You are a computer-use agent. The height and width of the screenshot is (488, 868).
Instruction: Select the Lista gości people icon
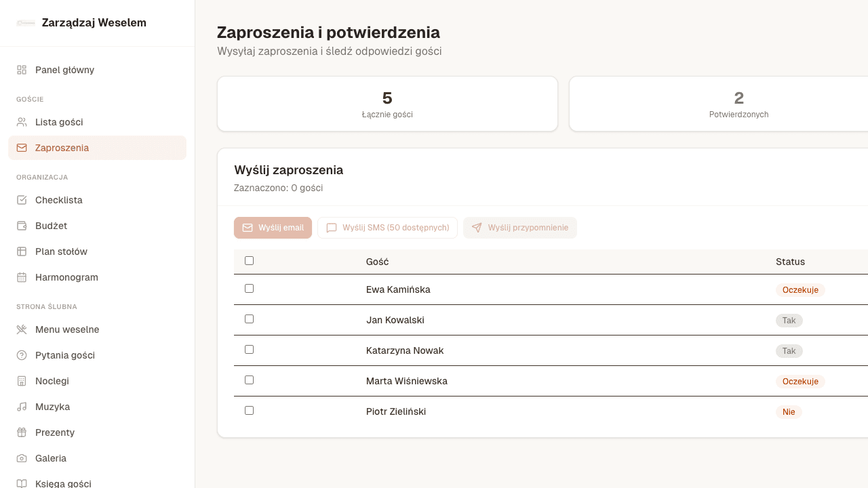(x=22, y=122)
